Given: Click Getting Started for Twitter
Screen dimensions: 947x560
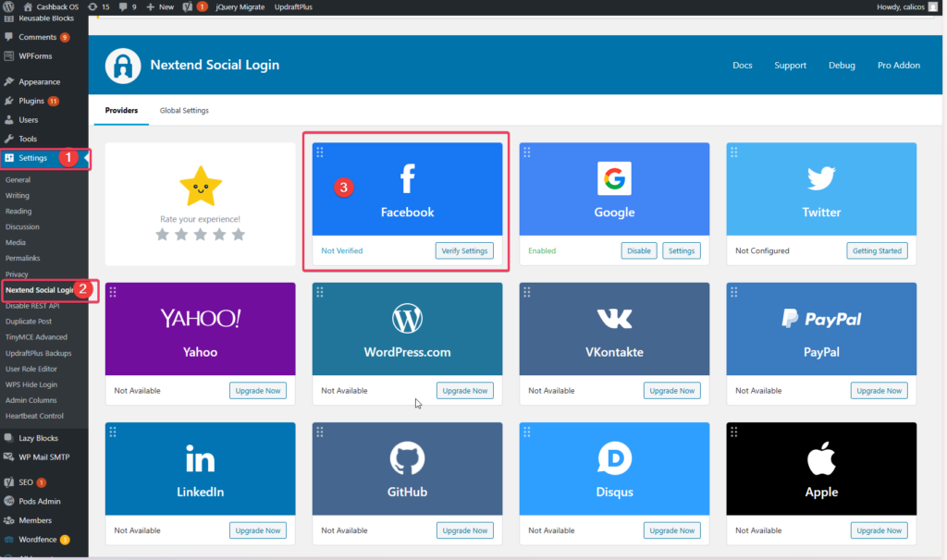Looking at the screenshot, I should (877, 251).
